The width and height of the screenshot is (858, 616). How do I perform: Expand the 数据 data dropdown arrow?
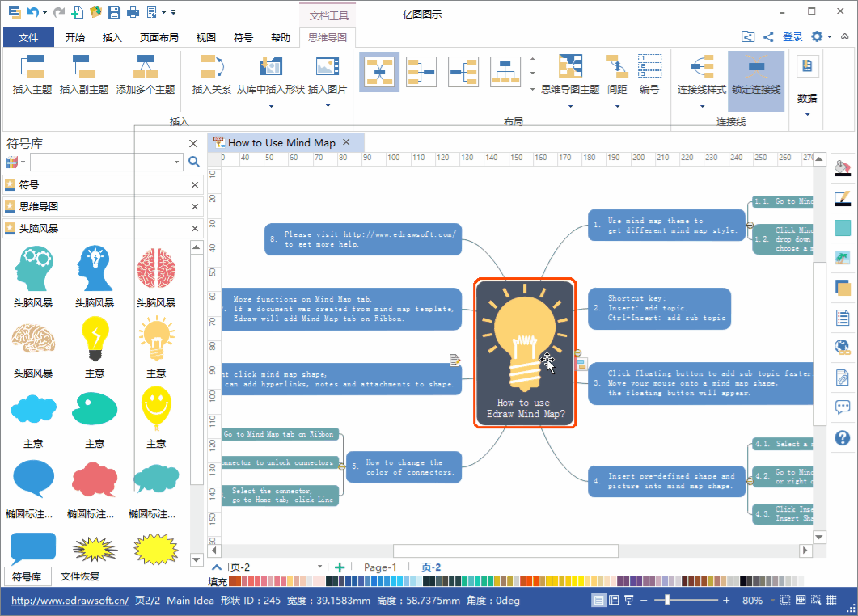pyautogui.click(x=807, y=114)
